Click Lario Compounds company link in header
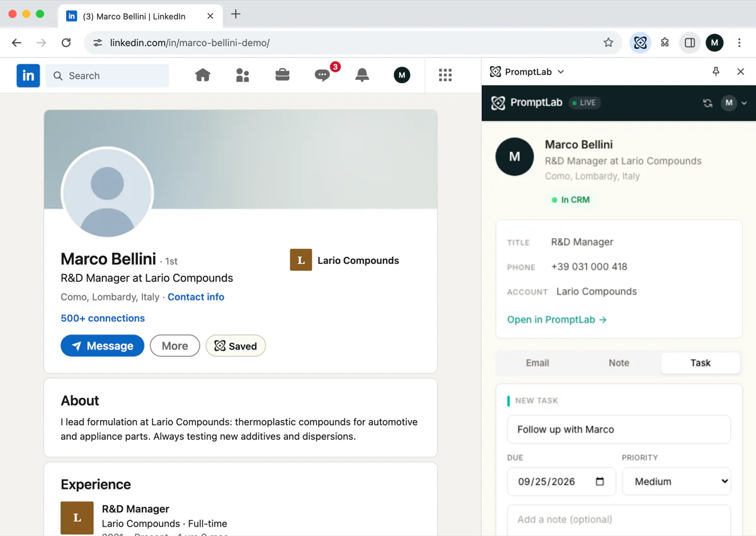The image size is (756, 536). coord(345,260)
